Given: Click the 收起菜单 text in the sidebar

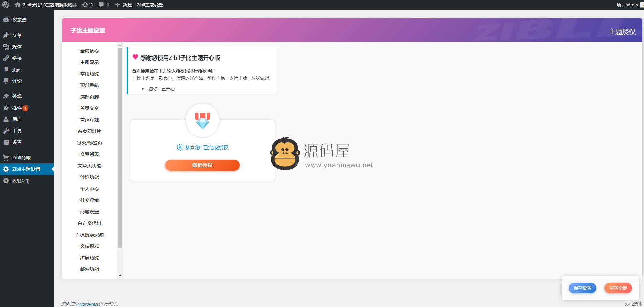Looking at the screenshot, I should click(x=21, y=181).
